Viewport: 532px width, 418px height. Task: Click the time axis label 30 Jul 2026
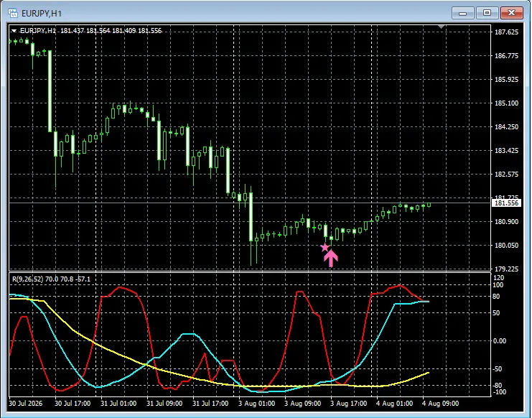point(26,404)
